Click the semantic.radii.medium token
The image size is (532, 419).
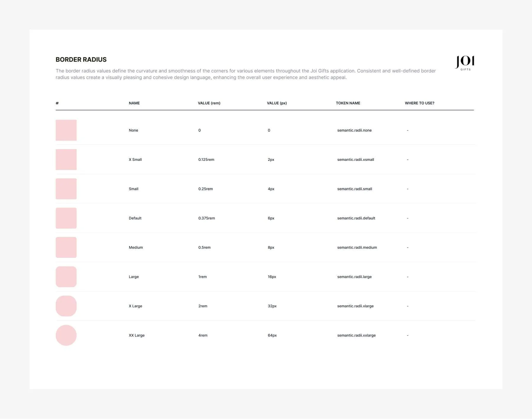(357, 247)
